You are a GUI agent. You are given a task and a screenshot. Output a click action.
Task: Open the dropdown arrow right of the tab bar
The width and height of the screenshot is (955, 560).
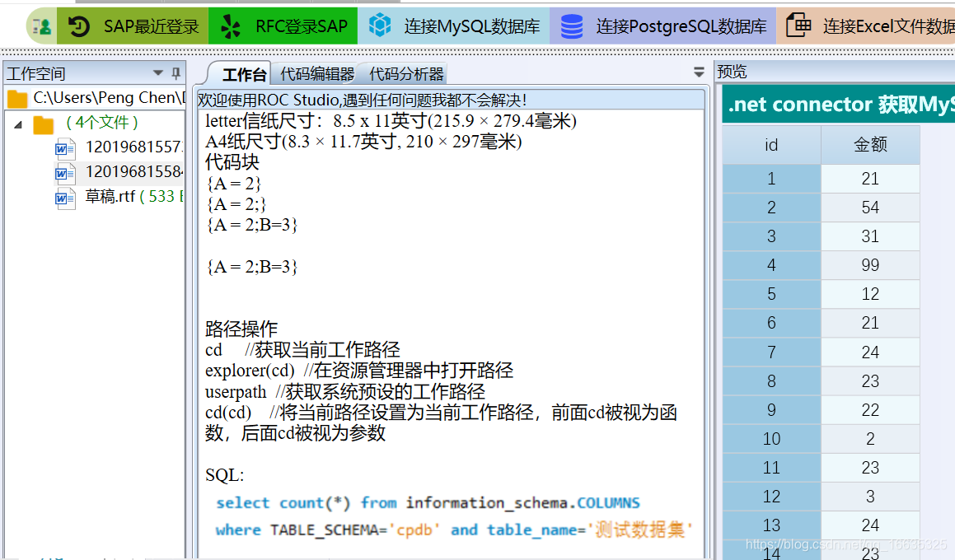tap(698, 72)
